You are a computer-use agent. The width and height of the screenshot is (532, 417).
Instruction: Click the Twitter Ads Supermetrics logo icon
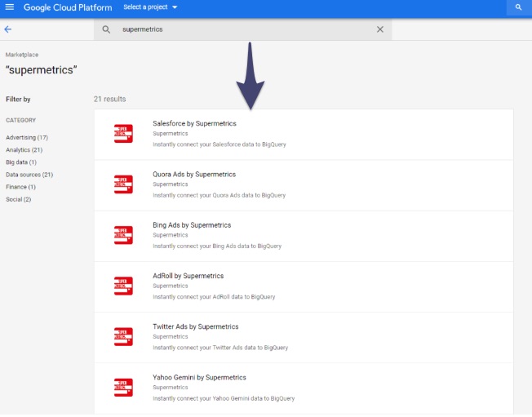[x=123, y=337]
